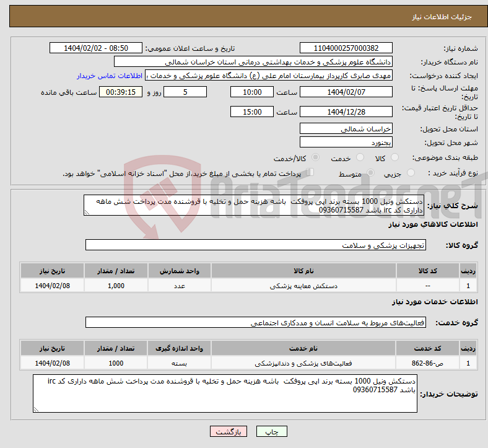
Task: Click the بازگشت (back) button
Action: pyautogui.click(x=228, y=431)
